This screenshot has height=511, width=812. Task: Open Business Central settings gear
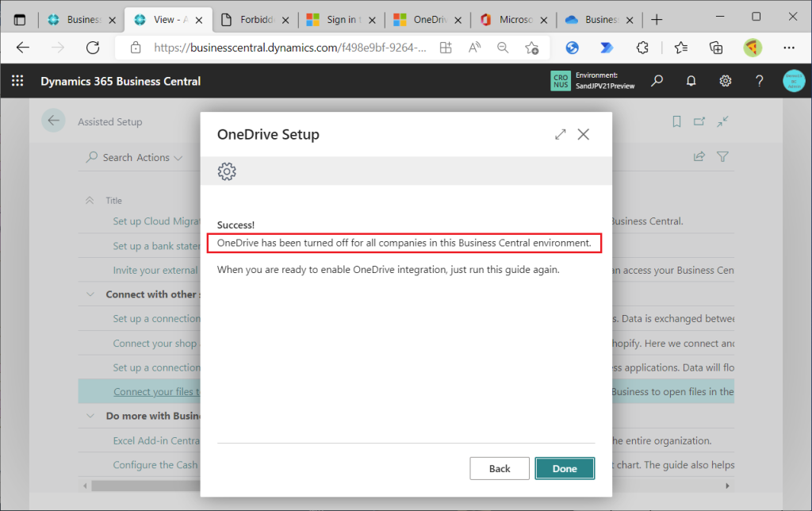[725, 81]
